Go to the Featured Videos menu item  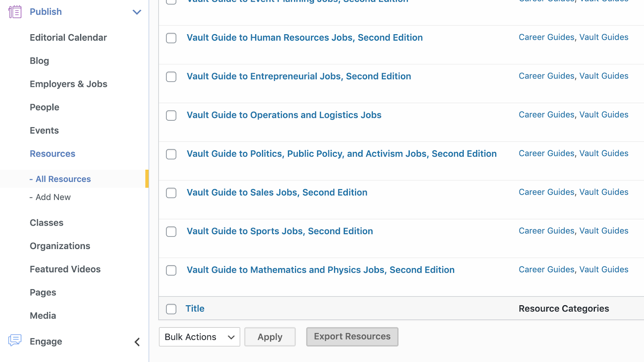coord(65,269)
